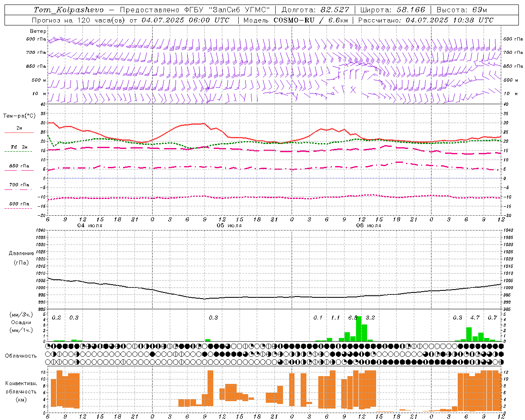Click the (гПа) unit label under Давление
Viewport: 525px width, 420px height.
pyautogui.click(x=21, y=262)
